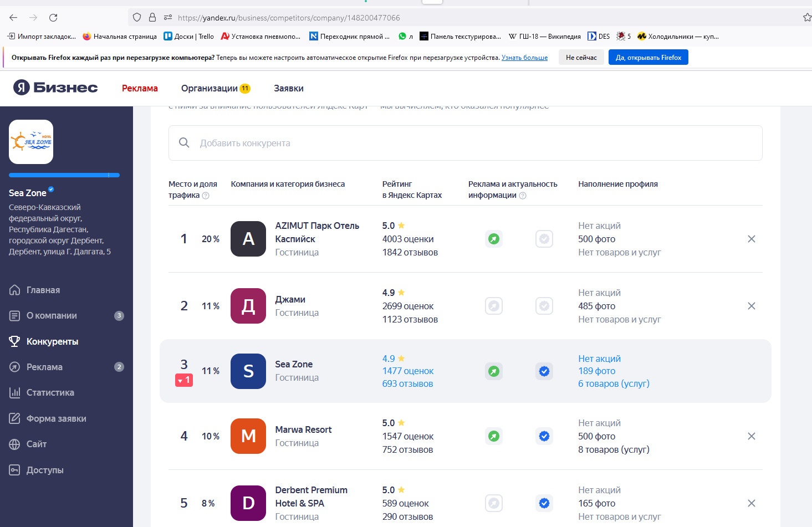
Task: Open the 6 товаров (услуг) link
Action: (x=614, y=383)
